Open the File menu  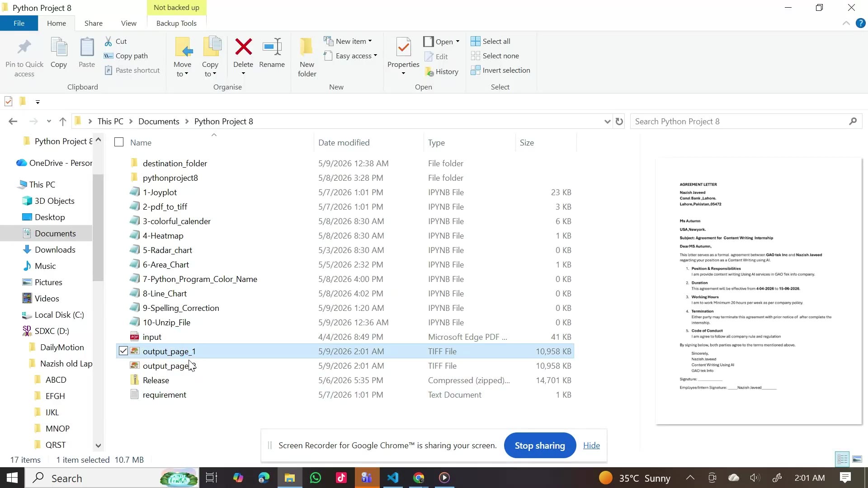tap(19, 23)
